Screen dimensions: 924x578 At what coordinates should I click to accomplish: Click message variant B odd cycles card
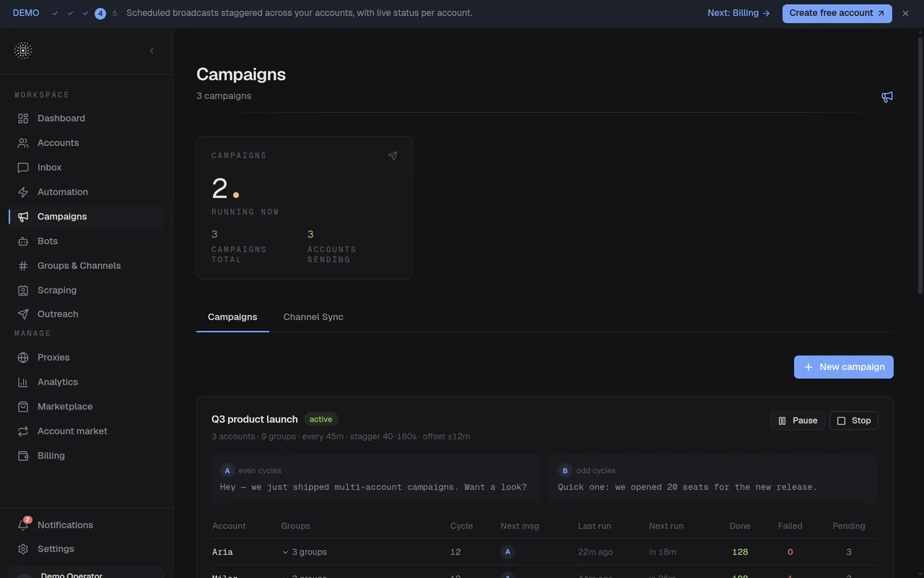(713, 479)
